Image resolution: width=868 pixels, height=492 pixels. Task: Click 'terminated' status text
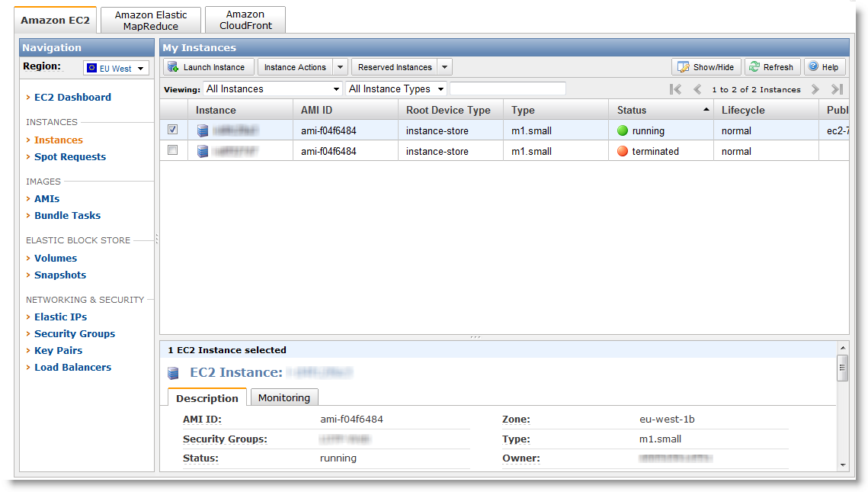pos(655,151)
